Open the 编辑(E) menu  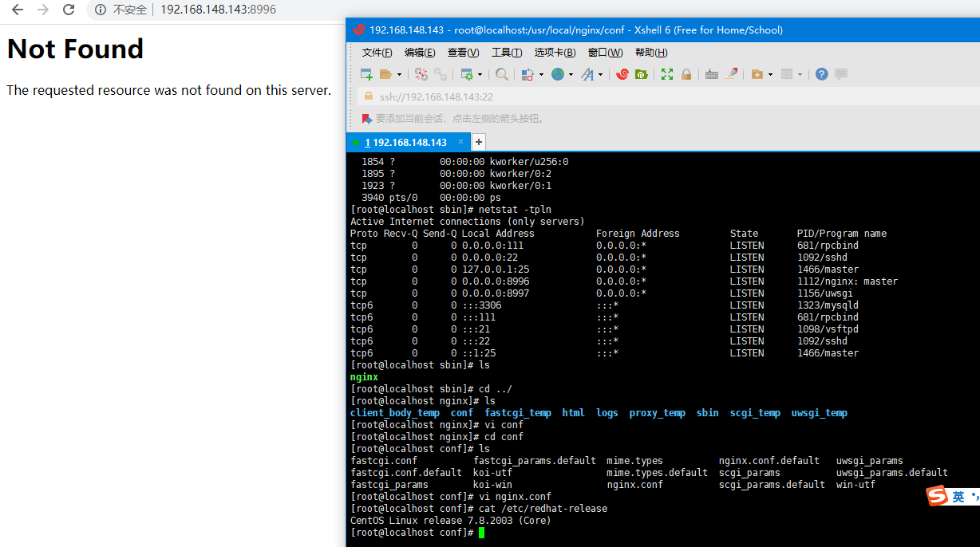420,53
